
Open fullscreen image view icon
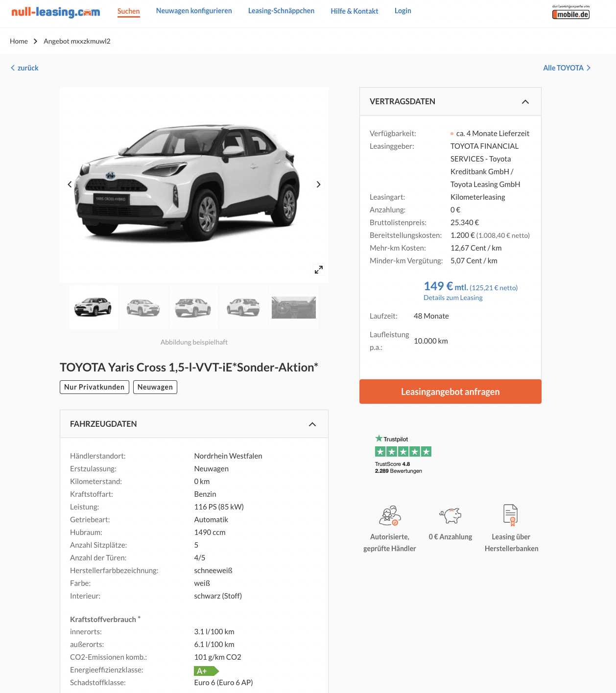(x=319, y=270)
